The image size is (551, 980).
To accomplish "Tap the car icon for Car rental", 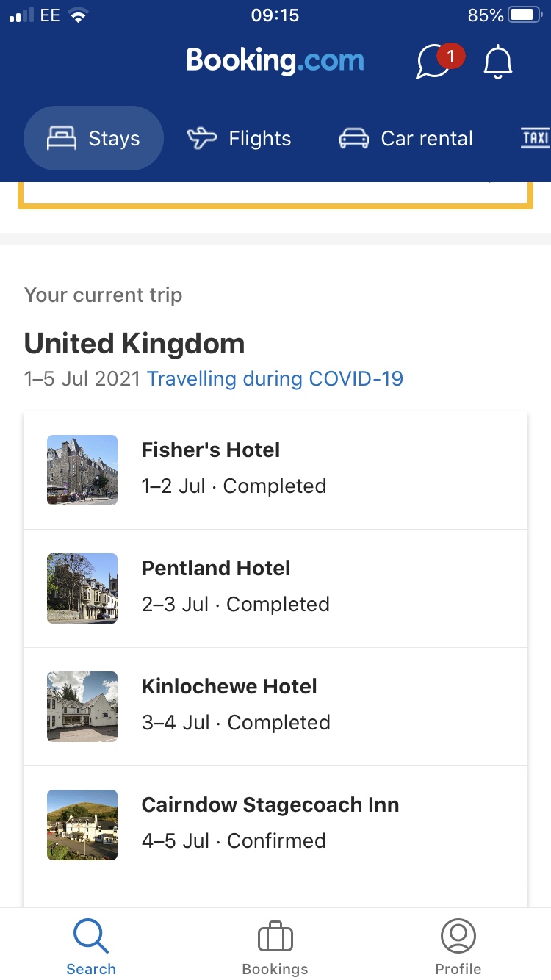I will 353,138.
